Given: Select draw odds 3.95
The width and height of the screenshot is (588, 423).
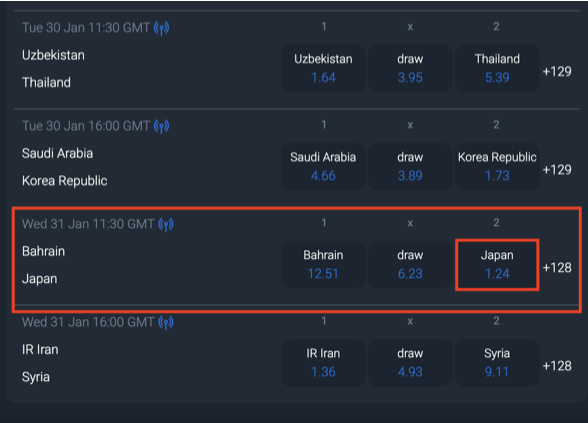Looking at the screenshot, I should (x=410, y=69).
